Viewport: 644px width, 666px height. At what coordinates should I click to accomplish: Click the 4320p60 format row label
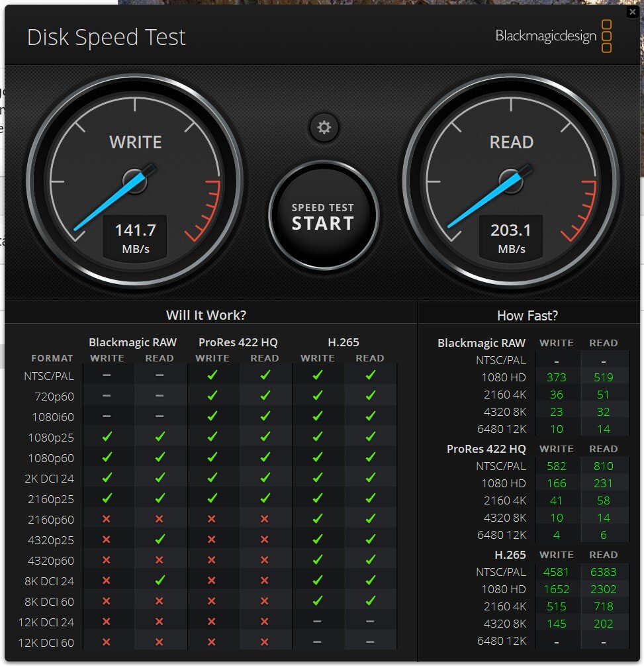pos(50,561)
